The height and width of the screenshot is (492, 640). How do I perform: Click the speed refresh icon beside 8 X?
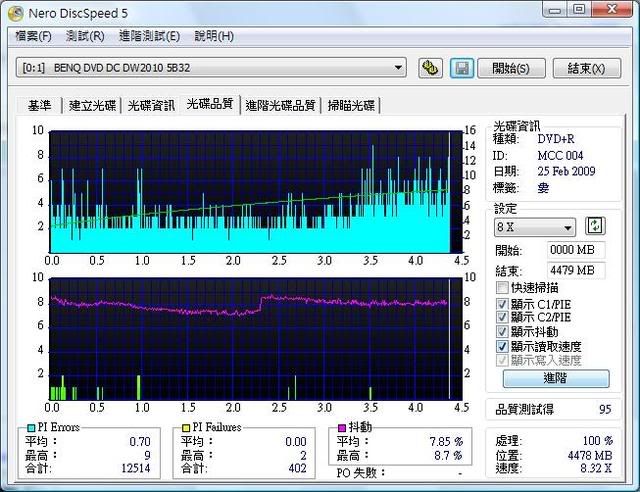pyautogui.click(x=596, y=225)
